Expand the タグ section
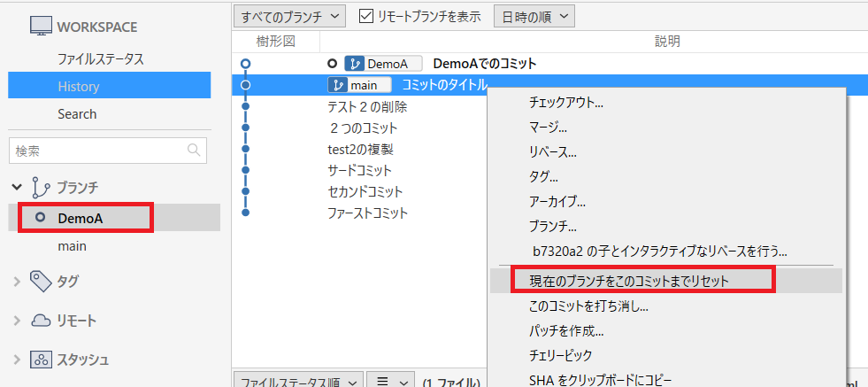This screenshot has width=868, height=387. [x=17, y=282]
